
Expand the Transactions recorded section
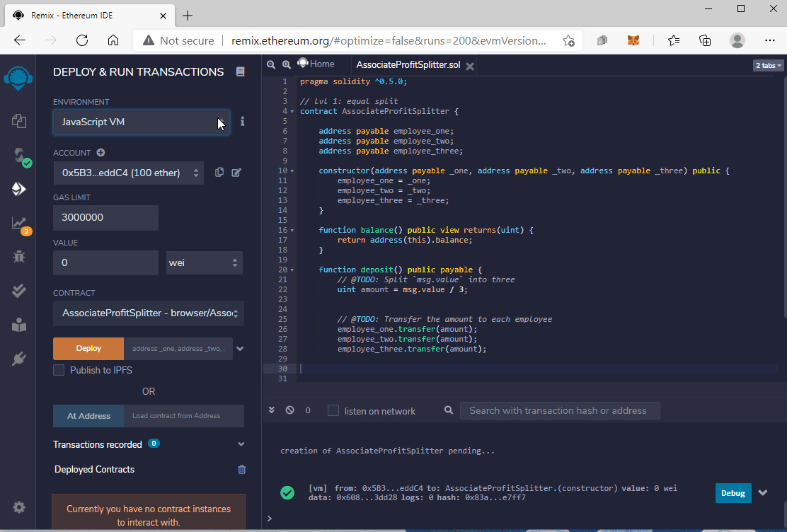[241, 444]
